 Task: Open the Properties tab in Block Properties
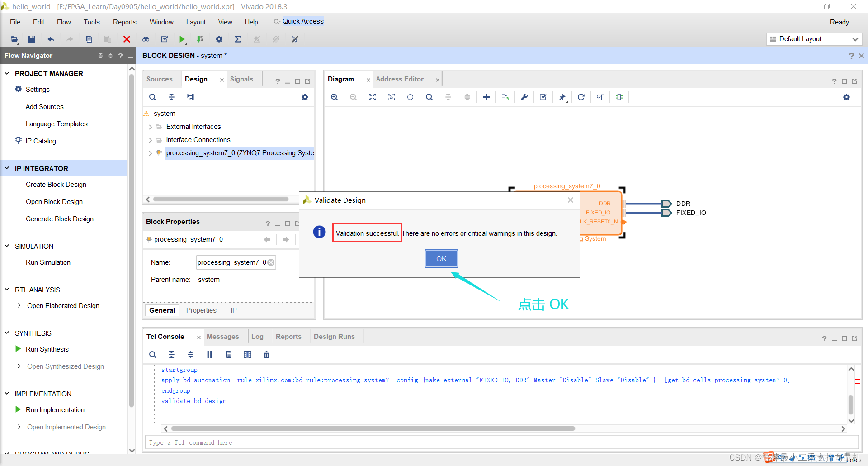point(201,310)
